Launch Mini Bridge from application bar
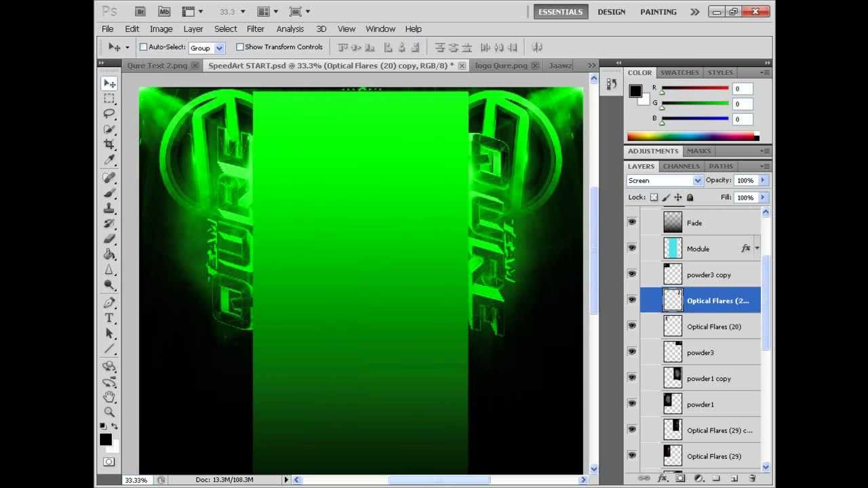Image resolution: width=868 pixels, height=488 pixels. (164, 12)
